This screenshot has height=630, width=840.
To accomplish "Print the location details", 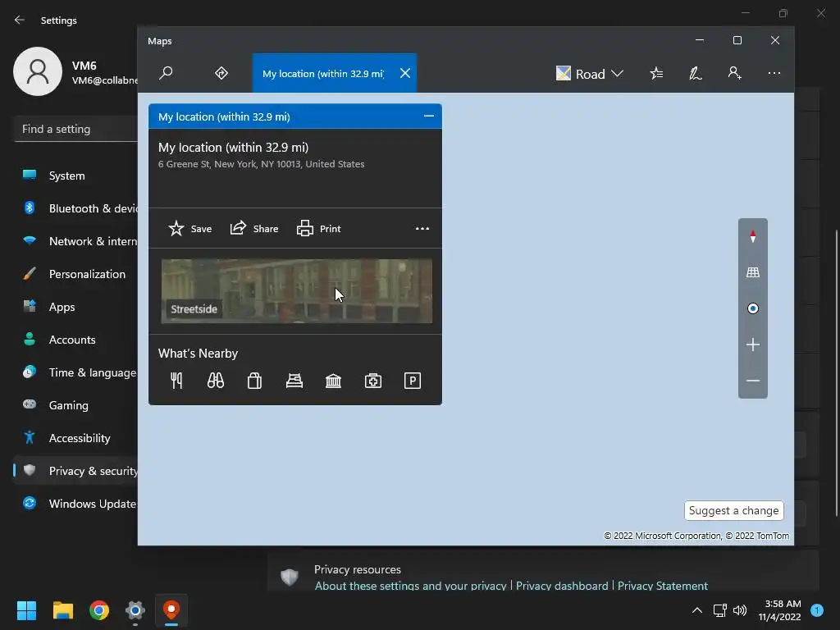I will point(319,229).
